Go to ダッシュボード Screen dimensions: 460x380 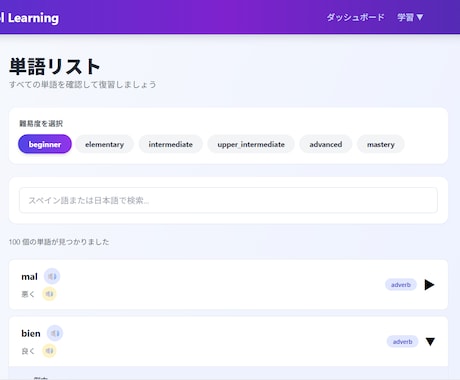[x=355, y=17]
